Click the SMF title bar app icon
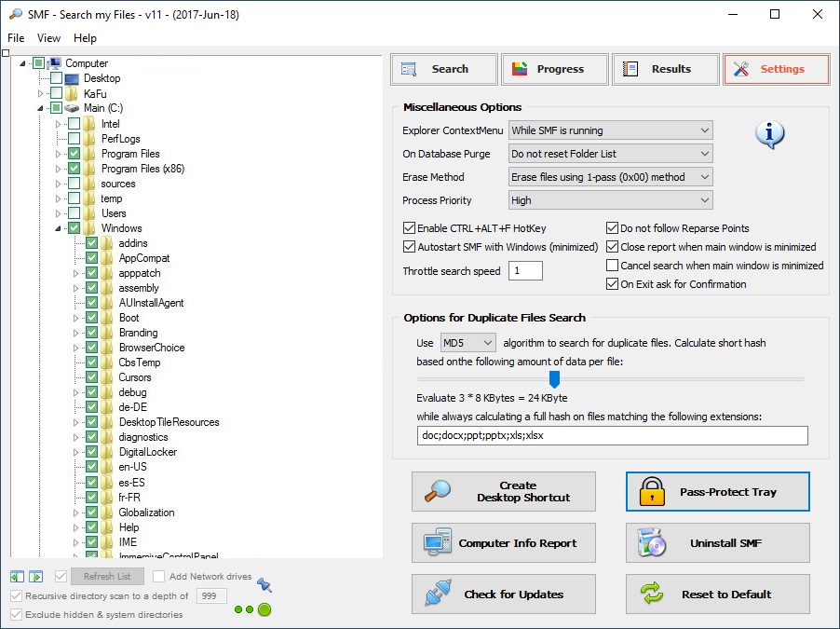Screen dimensions: 840x629 pyautogui.click(x=16, y=14)
